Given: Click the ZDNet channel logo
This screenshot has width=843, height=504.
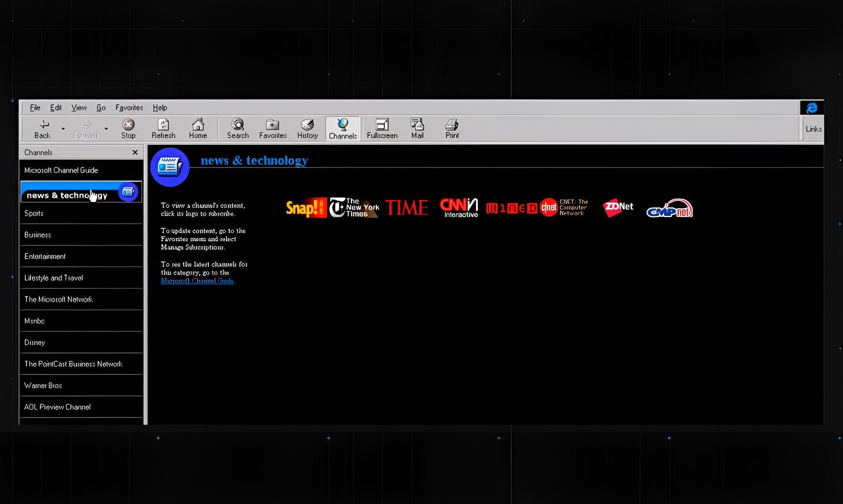Looking at the screenshot, I should (618, 208).
